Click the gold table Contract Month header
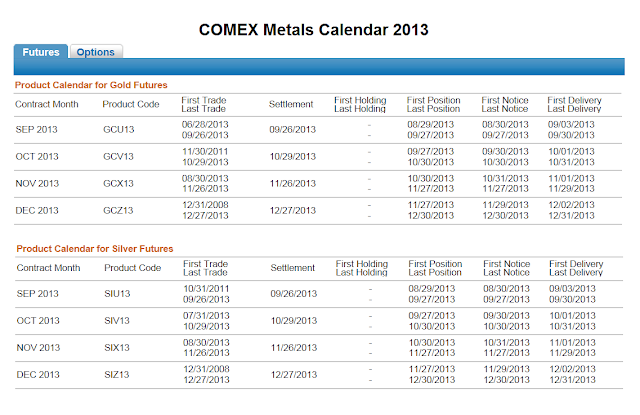Viewport: 640px width, 415px height. click(x=47, y=103)
